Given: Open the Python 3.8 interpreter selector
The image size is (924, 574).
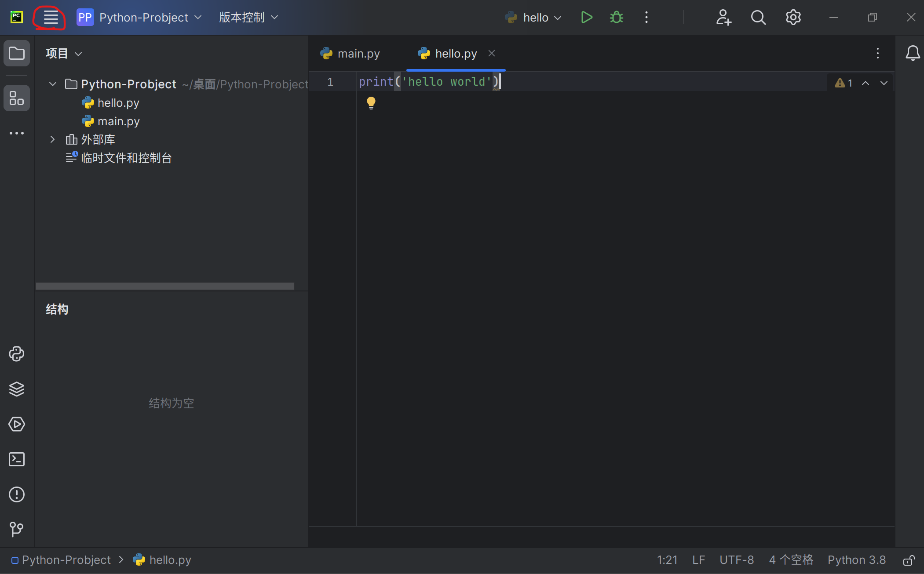Looking at the screenshot, I should (857, 560).
